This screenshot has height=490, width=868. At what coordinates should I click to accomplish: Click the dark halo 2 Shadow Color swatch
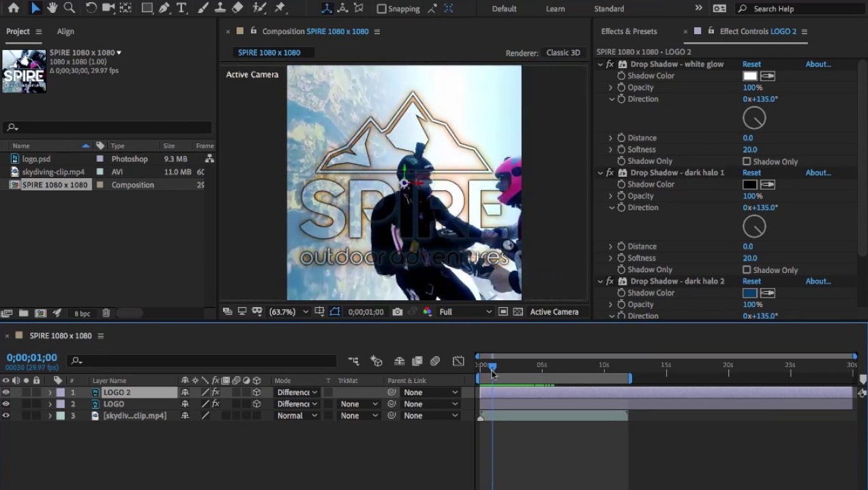coord(749,293)
